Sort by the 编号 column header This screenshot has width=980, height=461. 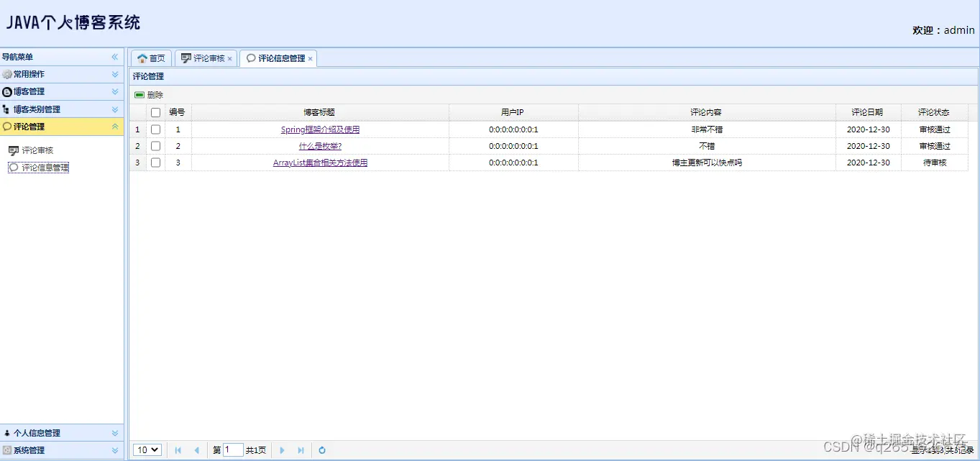(x=178, y=112)
